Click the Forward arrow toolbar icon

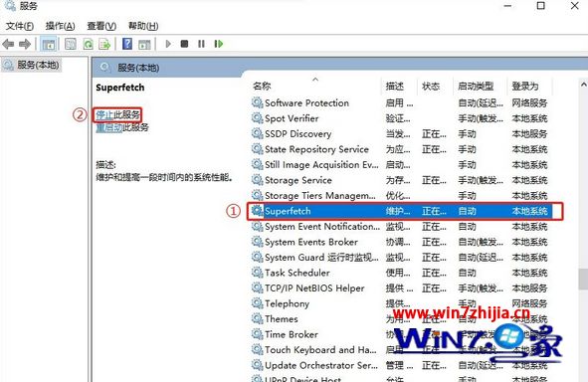[25, 44]
